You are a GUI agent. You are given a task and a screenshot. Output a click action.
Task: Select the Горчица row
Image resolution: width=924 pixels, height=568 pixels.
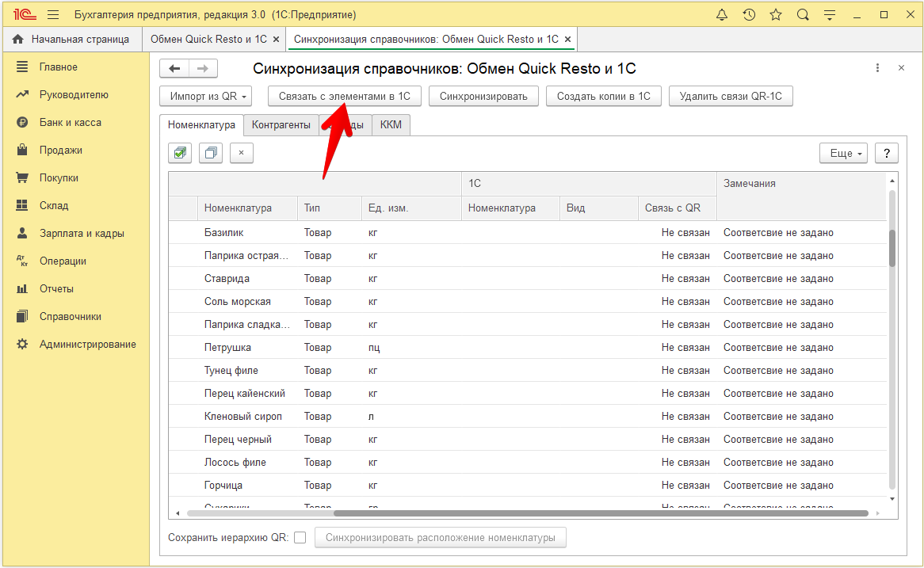tap(528, 485)
